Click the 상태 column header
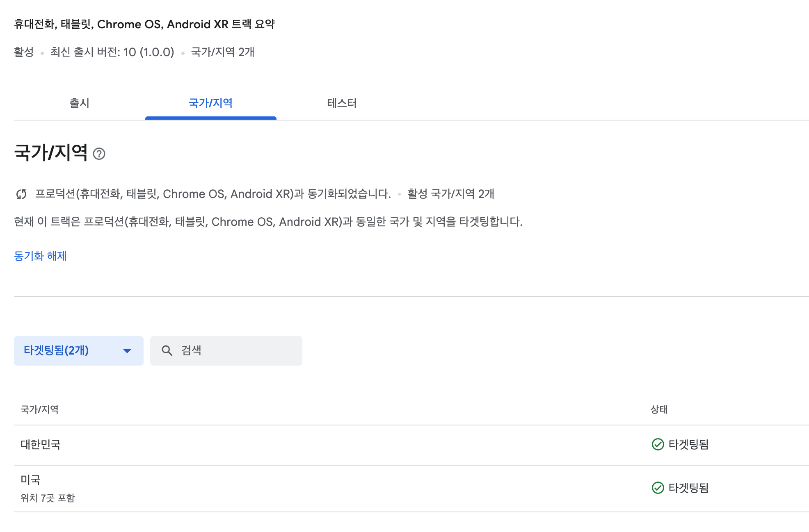The width and height of the screenshot is (809, 532). coord(659,409)
